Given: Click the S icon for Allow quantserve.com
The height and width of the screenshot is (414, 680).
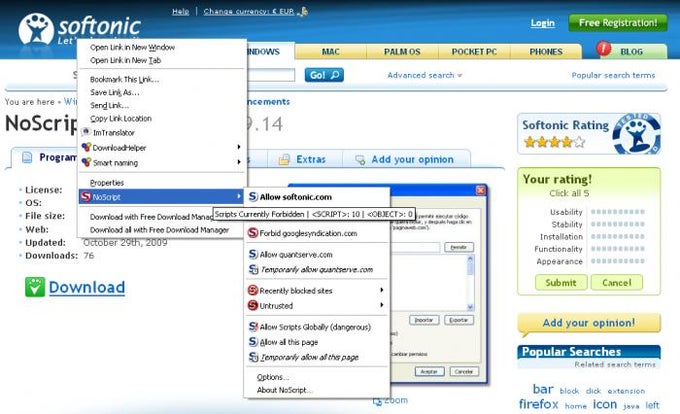Looking at the screenshot, I should point(253,254).
